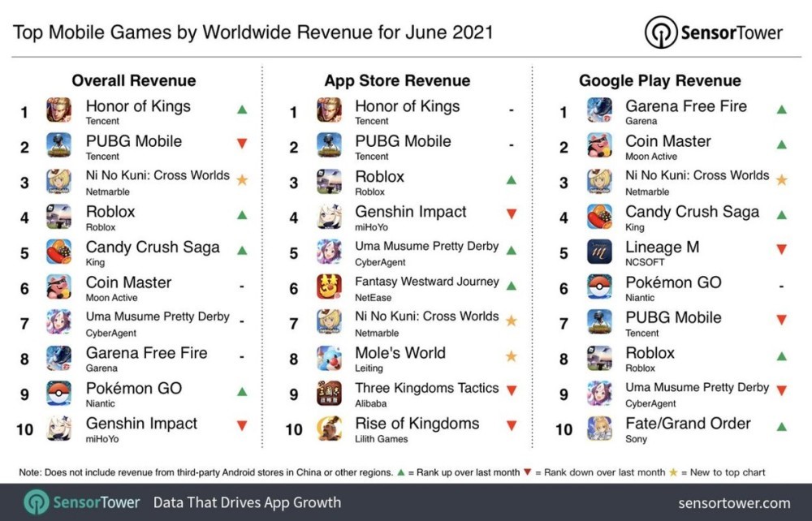Open the Rise of Kingdoms icon
This screenshot has width=812, height=521.
point(329,428)
